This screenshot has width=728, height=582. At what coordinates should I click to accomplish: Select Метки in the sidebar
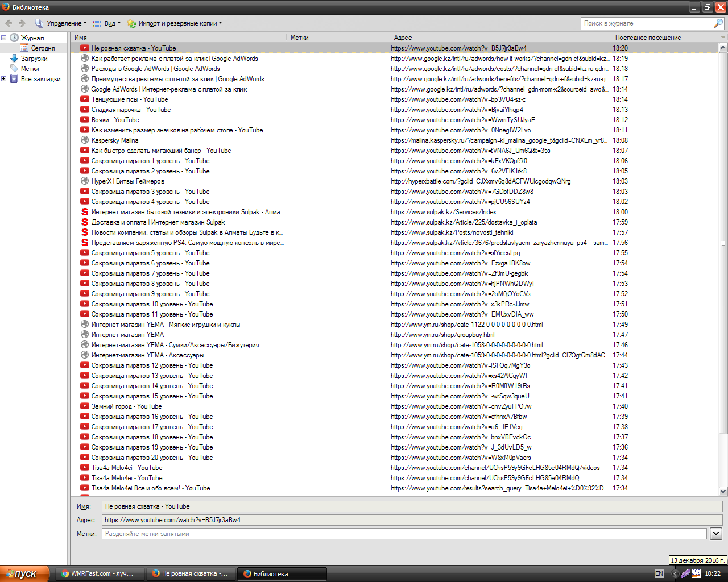tap(30, 69)
